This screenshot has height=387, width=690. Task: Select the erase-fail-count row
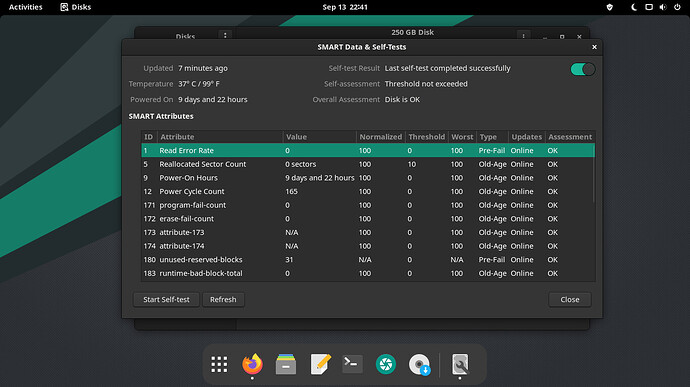pyautogui.click(x=368, y=219)
